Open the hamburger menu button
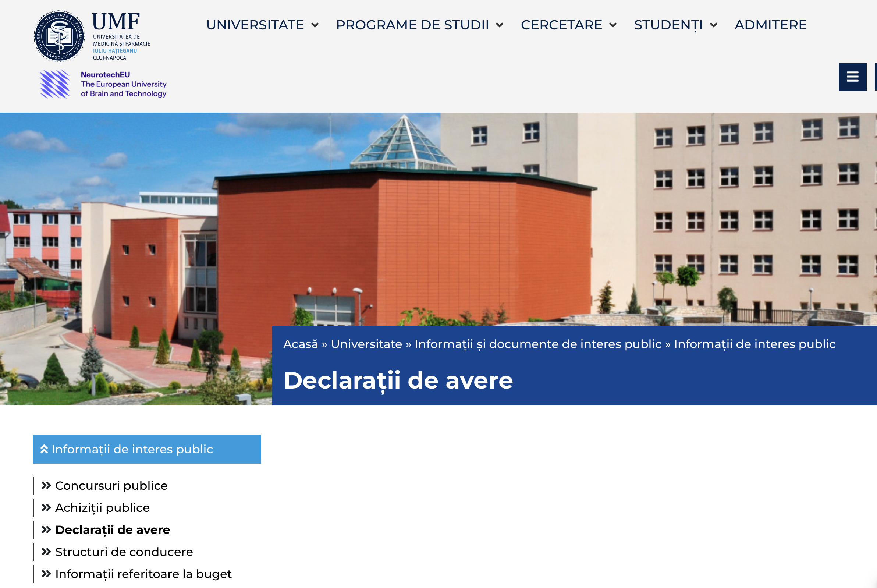 [852, 77]
